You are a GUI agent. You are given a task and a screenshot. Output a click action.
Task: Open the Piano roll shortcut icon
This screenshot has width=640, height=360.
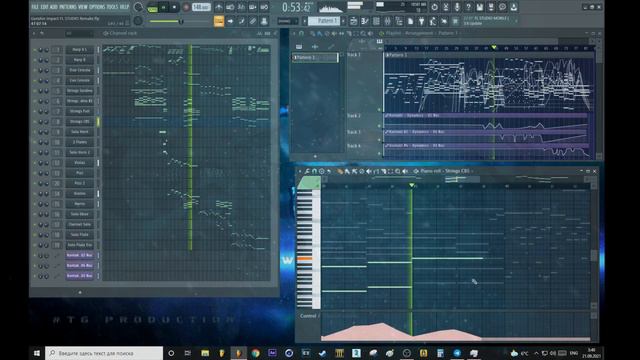[x=365, y=21]
